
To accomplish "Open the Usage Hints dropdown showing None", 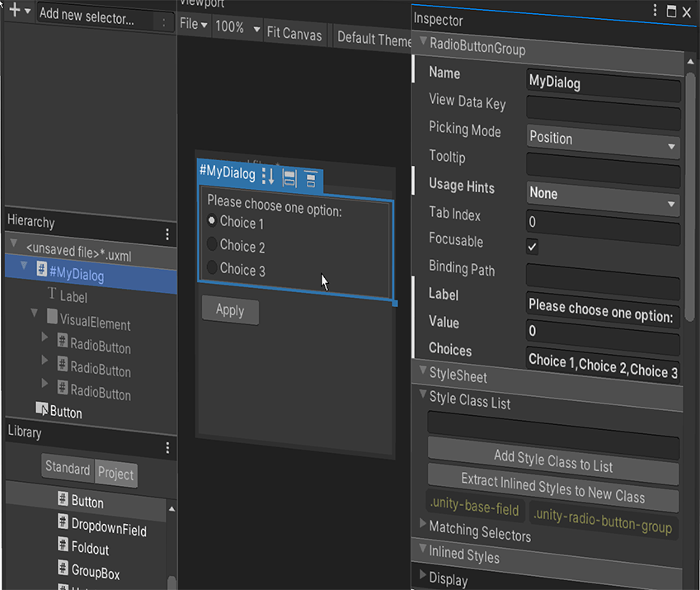I will point(603,193).
